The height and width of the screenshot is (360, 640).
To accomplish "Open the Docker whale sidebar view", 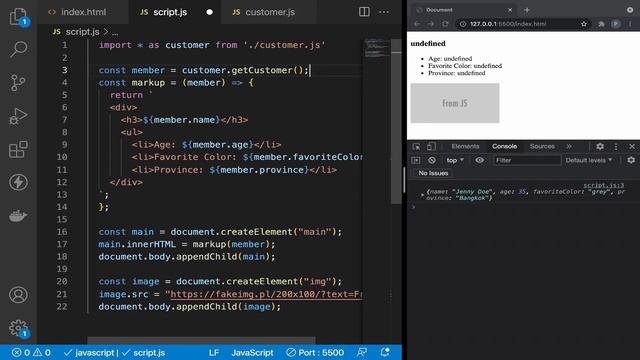I will (18, 216).
